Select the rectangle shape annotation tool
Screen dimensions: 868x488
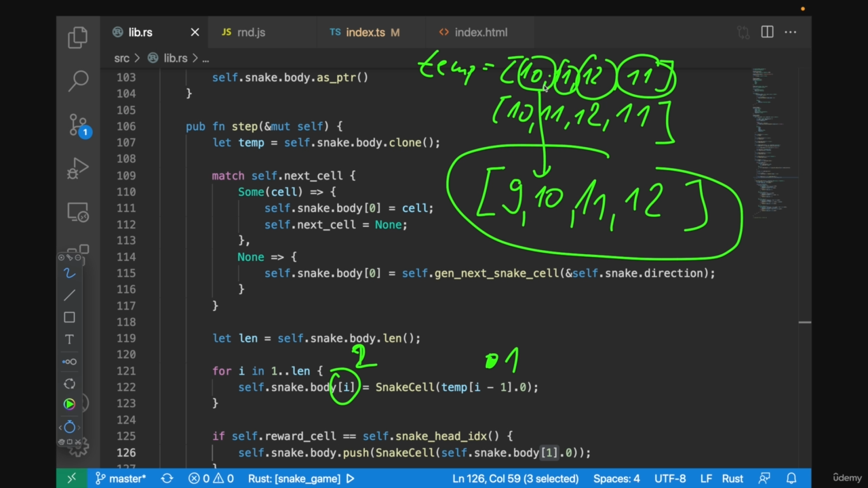coord(69,317)
